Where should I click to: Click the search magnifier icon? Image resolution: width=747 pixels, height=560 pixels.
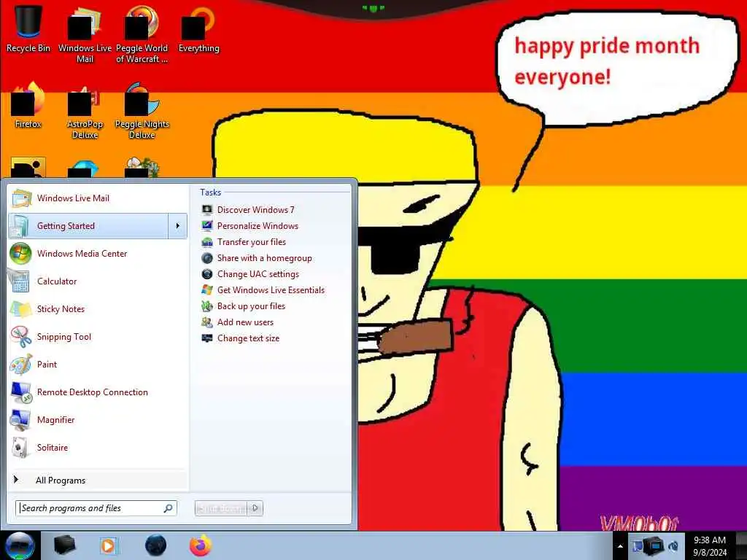pyautogui.click(x=169, y=508)
